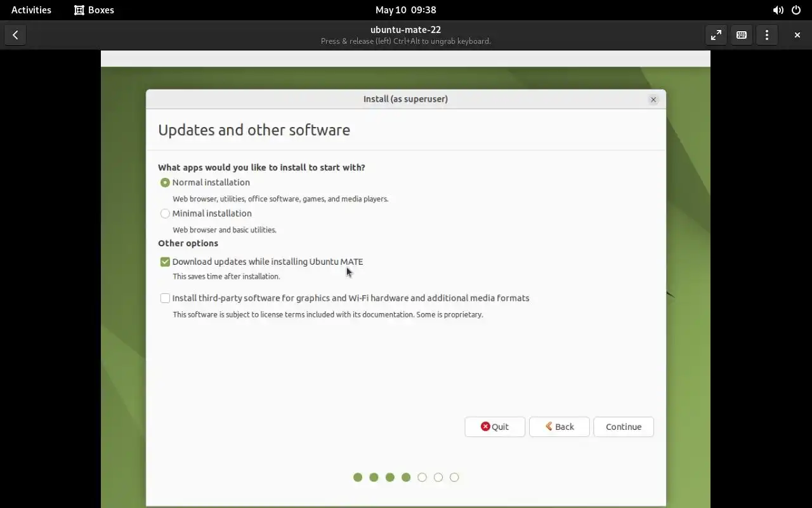Open the Activities overview
This screenshot has height=508, width=812.
[31, 10]
